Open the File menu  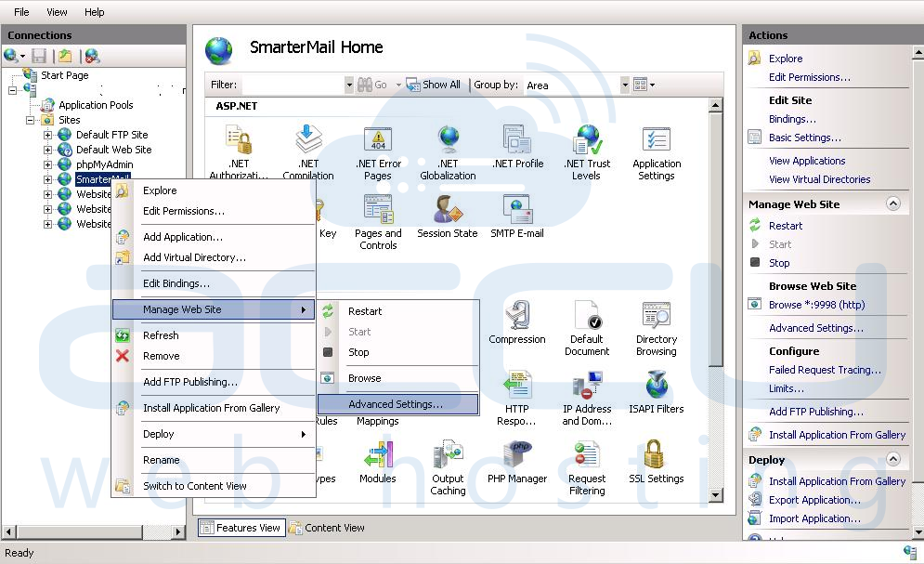tap(21, 12)
